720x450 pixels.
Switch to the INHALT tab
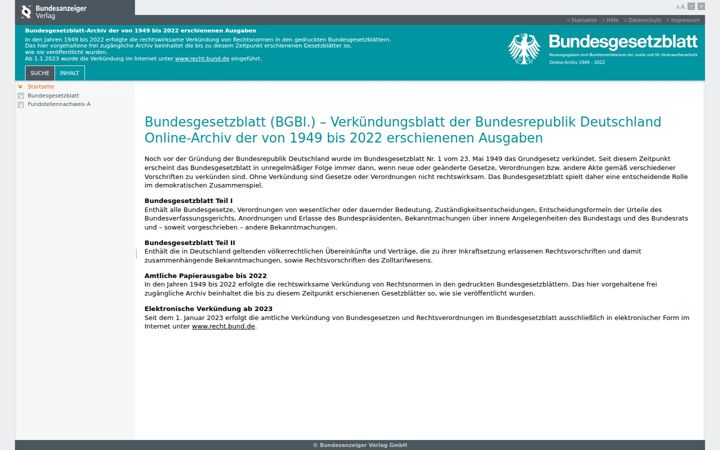[69, 73]
